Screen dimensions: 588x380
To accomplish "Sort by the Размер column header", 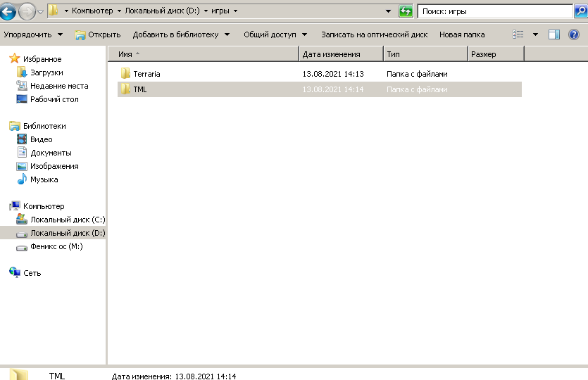I will click(x=496, y=54).
